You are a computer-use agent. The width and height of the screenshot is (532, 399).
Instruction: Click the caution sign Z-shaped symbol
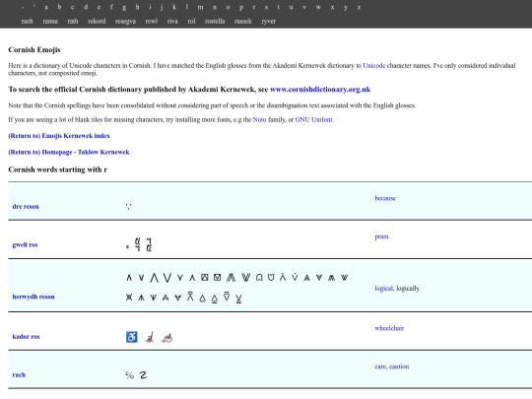(x=143, y=375)
